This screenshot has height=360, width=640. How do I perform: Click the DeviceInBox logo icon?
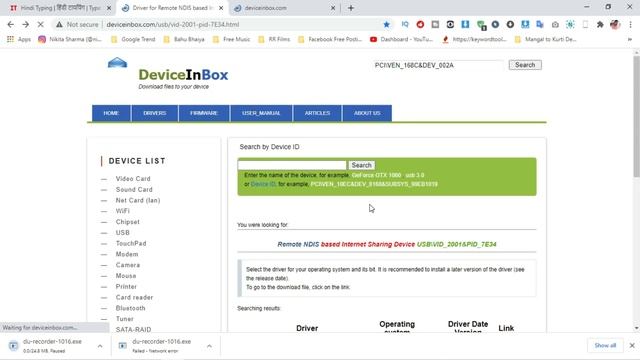click(x=118, y=62)
